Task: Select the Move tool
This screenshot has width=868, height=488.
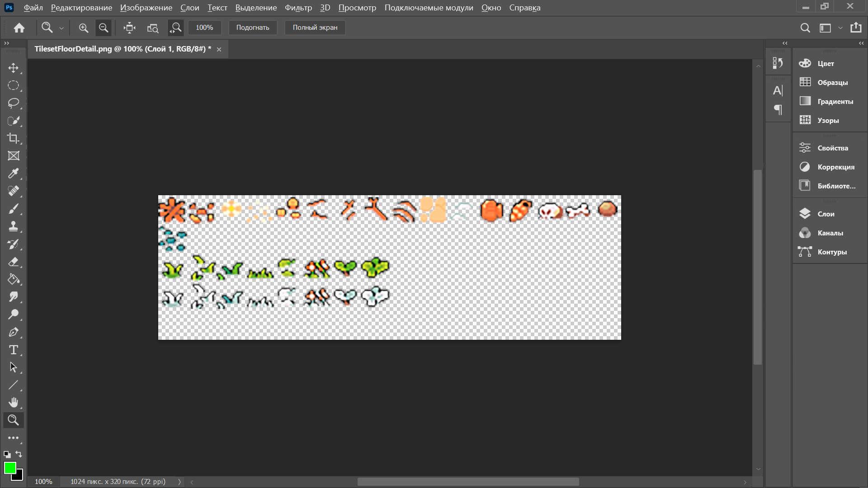Action: tap(14, 68)
